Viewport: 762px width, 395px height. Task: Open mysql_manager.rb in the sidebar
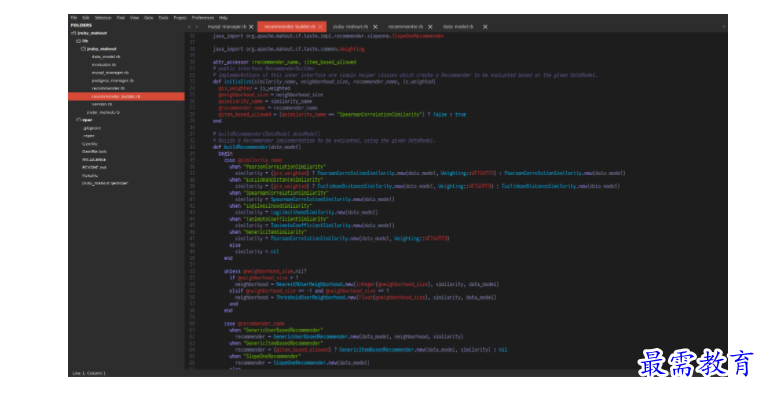(110, 73)
